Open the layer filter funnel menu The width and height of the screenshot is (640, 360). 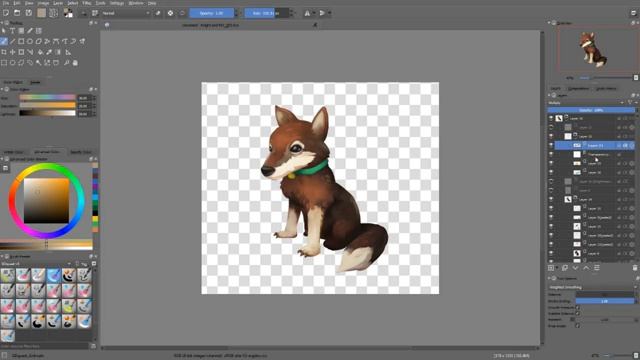coord(631,103)
